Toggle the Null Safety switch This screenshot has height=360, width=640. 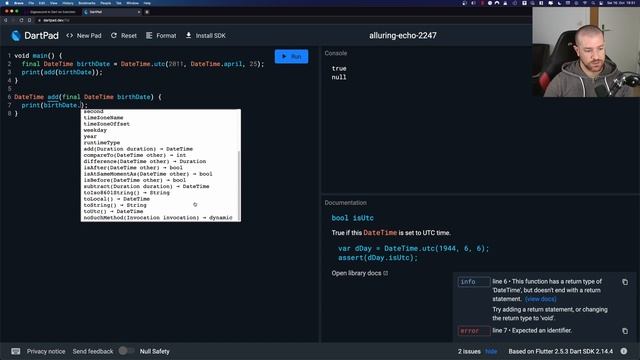tap(126, 351)
